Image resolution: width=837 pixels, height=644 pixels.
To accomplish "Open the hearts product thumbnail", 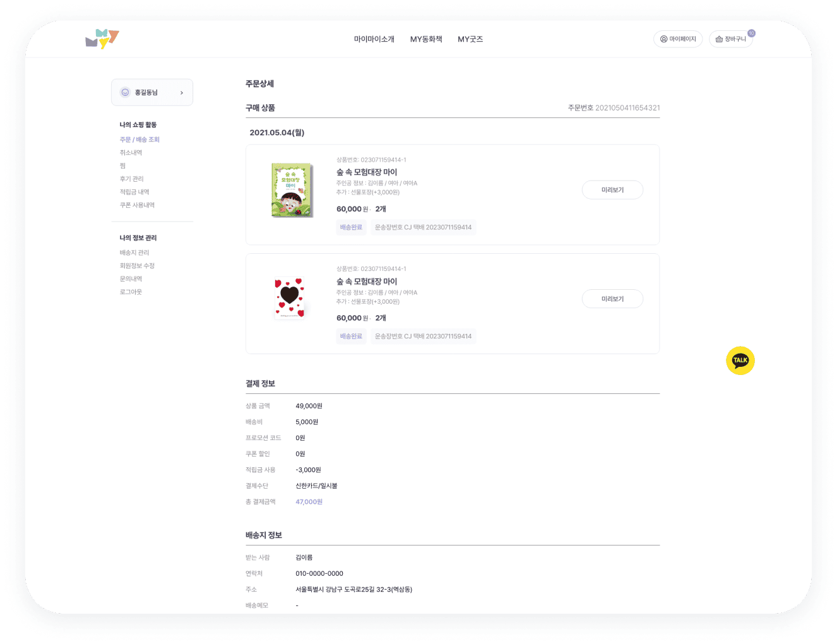I will (x=290, y=298).
